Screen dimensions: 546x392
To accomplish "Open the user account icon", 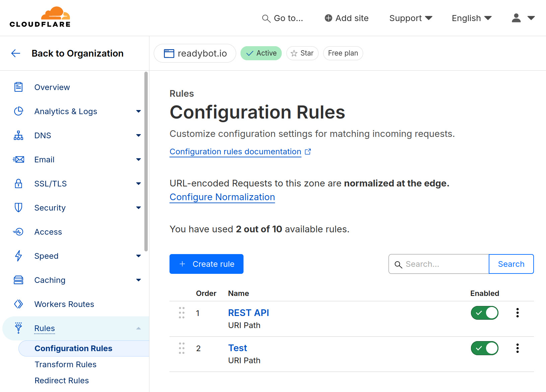I will point(516,18).
